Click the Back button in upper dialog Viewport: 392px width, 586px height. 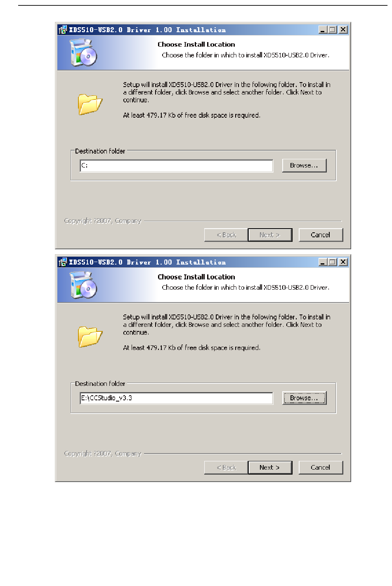pos(226,235)
